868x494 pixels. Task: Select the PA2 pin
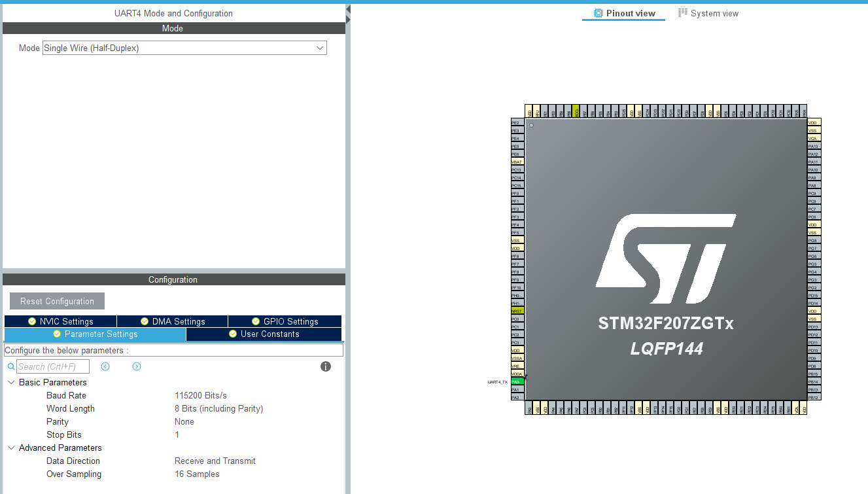tap(517, 397)
